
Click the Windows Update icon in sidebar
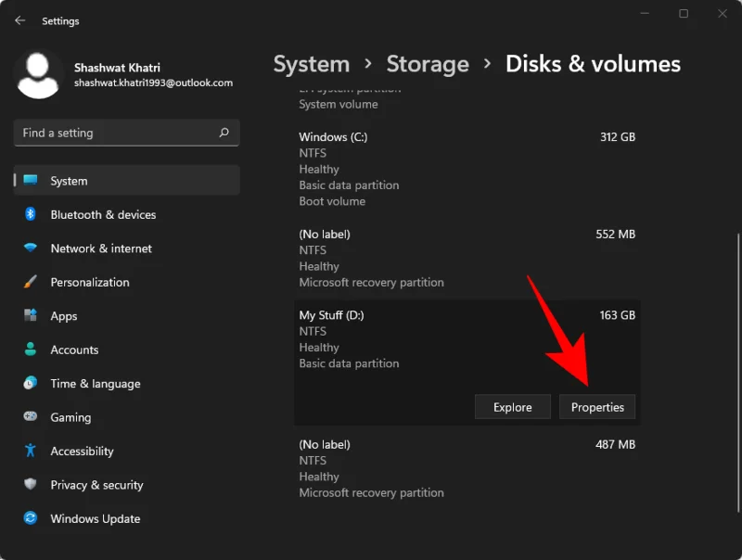point(30,519)
